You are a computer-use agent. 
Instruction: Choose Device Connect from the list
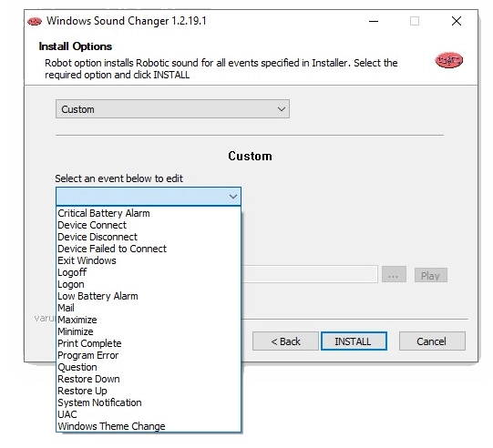point(149,225)
